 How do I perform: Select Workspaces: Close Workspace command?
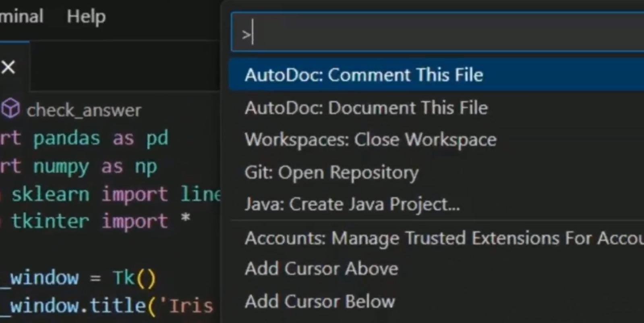click(437, 140)
